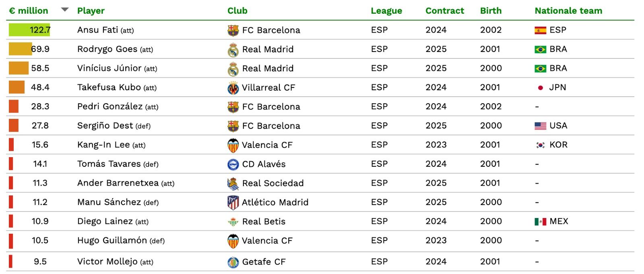The width and height of the screenshot is (644, 274).
Task: Sort by the Contract column header
Action: coord(444,11)
